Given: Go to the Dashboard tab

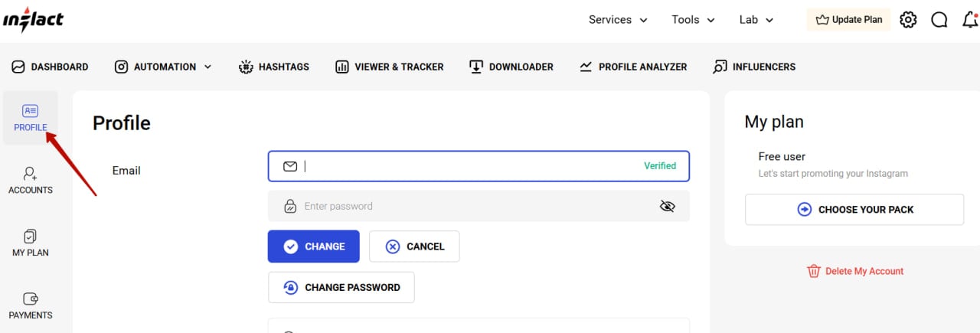Looking at the screenshot, I should pyautogui.click(x=50, y=67).
